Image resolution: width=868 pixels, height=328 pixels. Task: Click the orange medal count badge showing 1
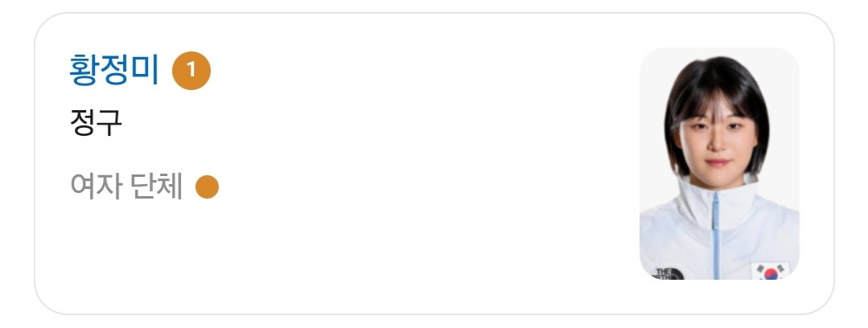[191, 70]
